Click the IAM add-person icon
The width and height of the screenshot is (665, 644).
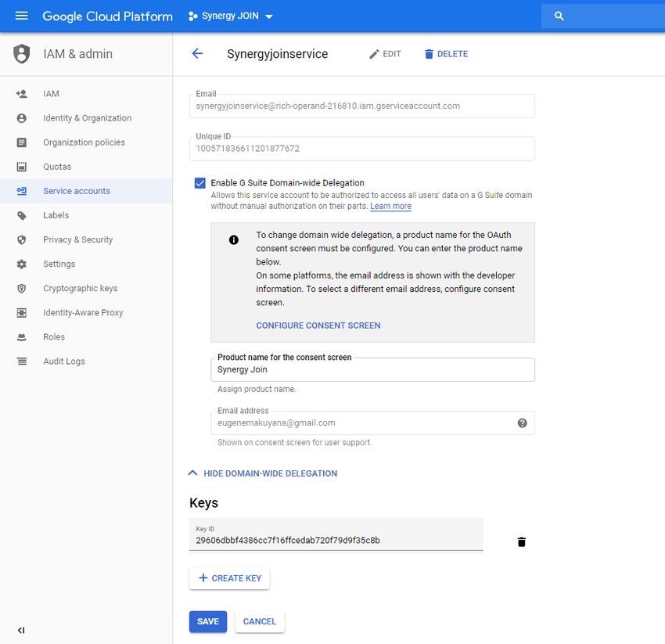[22, 94]
